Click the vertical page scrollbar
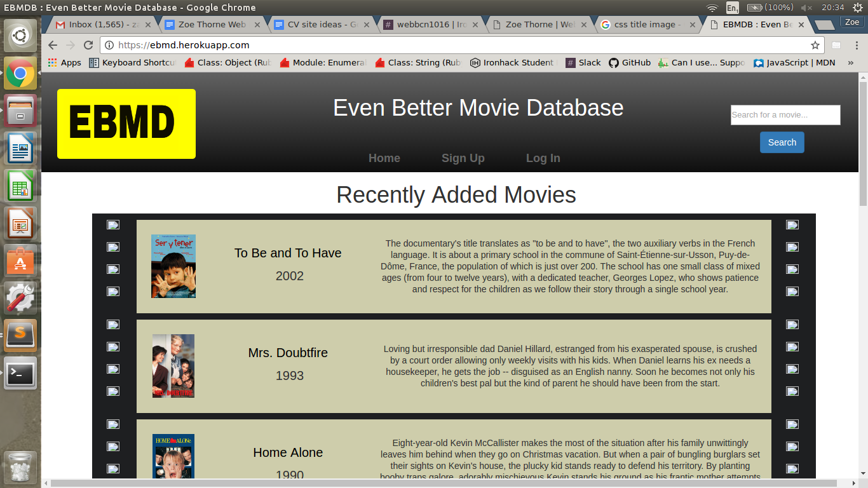868x488 pixels. tap(863, 142)
